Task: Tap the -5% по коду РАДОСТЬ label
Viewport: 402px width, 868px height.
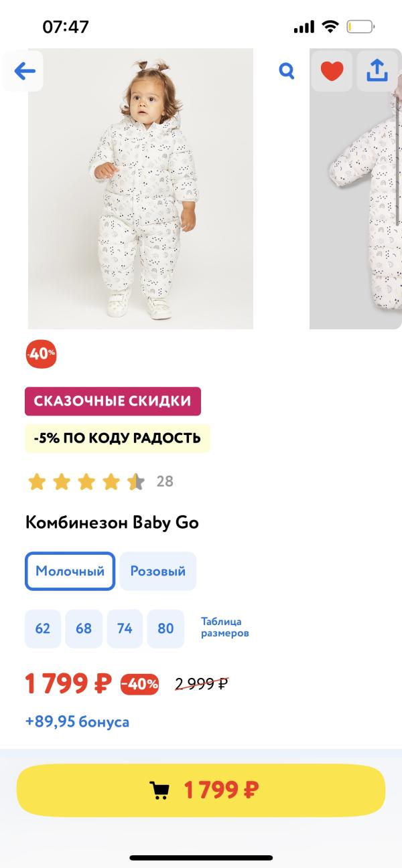Action: (117, 438)
